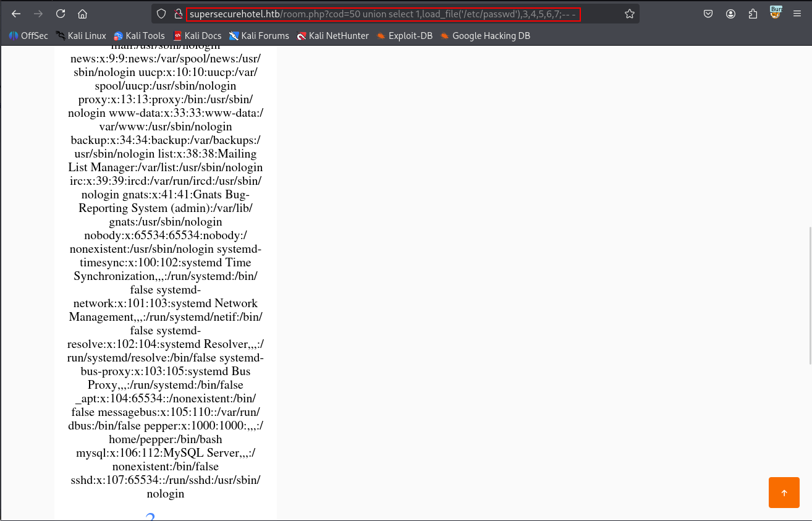Click the 'backup:x:34:34:backup' text line

(166, 140)
